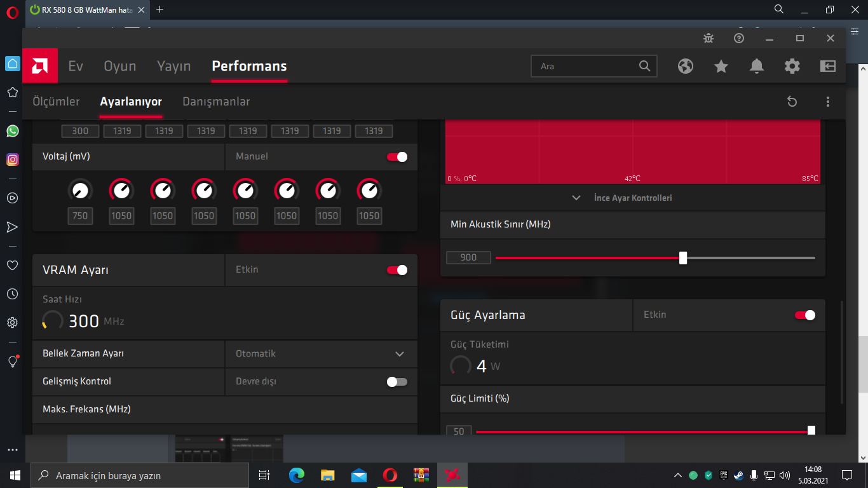868x488 pixels.
Task: Open the Mail app from the taskbar
Action: [359, 475]
